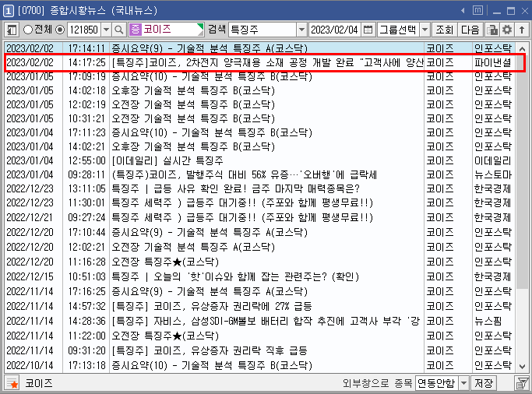
Task: Open the 2023/01/05 17:09:19 증시요약(10) news row
Action: pyautogui.click(x=259, y=76)
